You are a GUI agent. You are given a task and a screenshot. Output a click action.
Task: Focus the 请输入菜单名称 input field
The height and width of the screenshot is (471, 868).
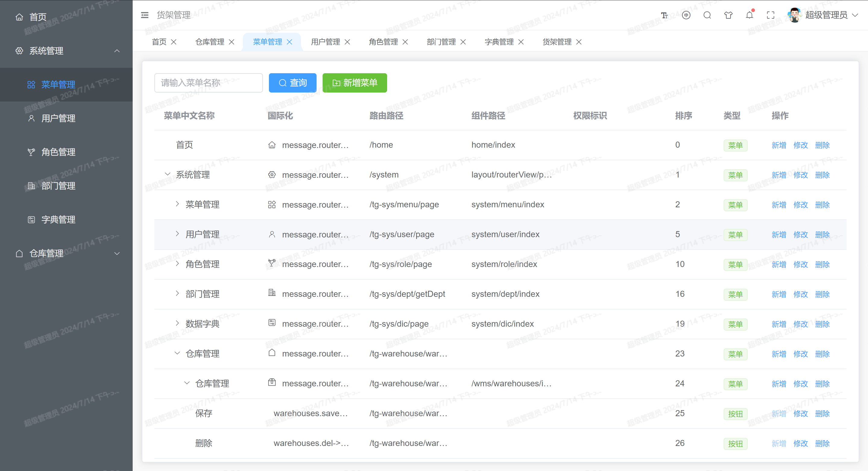pos(209,83)
